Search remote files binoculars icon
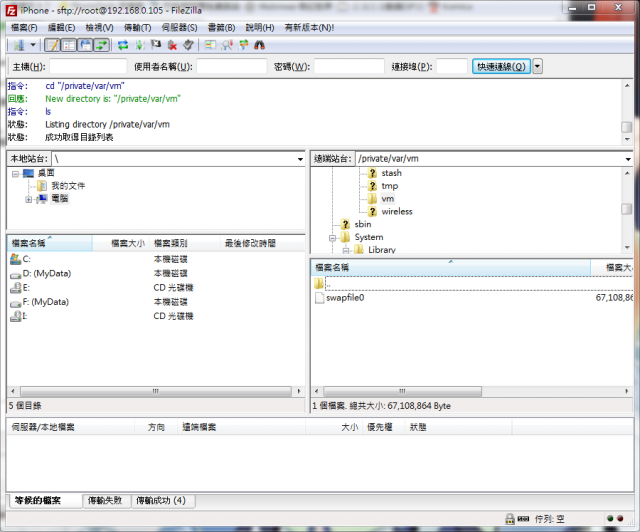The image size is (640, 532). pyautogui.click(x=260, y=45)
